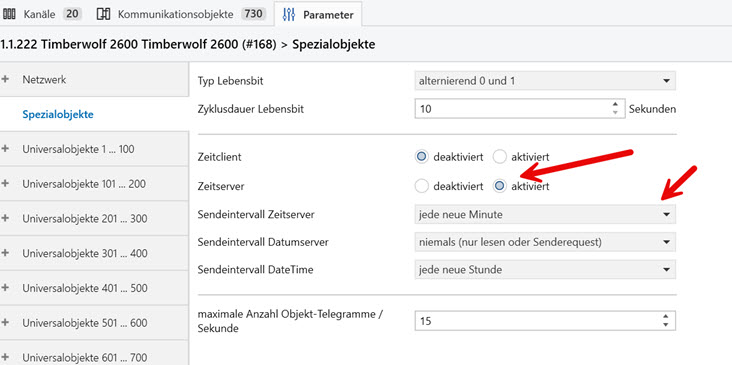Open Sendeintervall Zeitserver dropdown
The width and height of the screenshot is (732, 365).
[x=545, y=215]
